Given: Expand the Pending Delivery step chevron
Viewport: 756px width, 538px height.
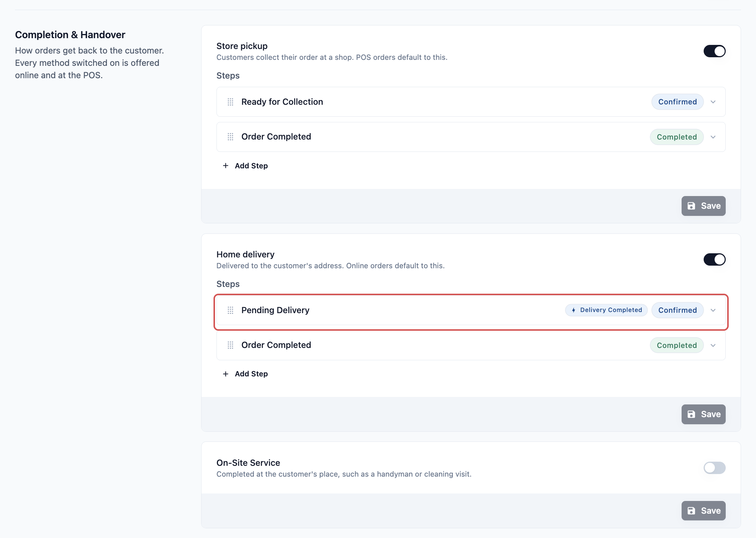Looking at the screenshot, I should coord(713,310).
